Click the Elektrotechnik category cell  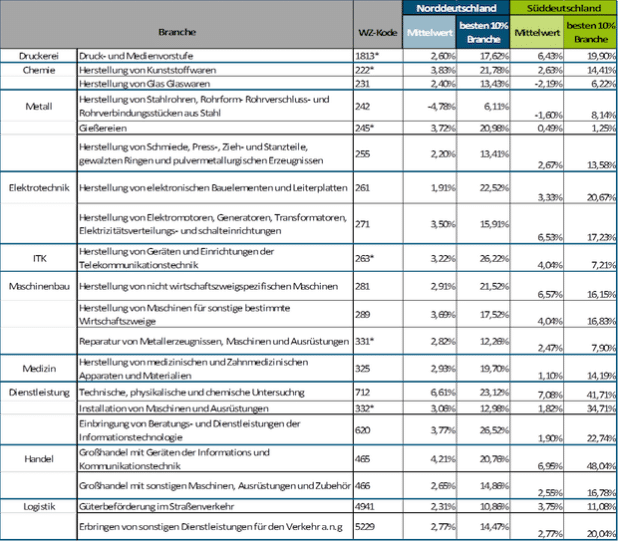point(38,187)
